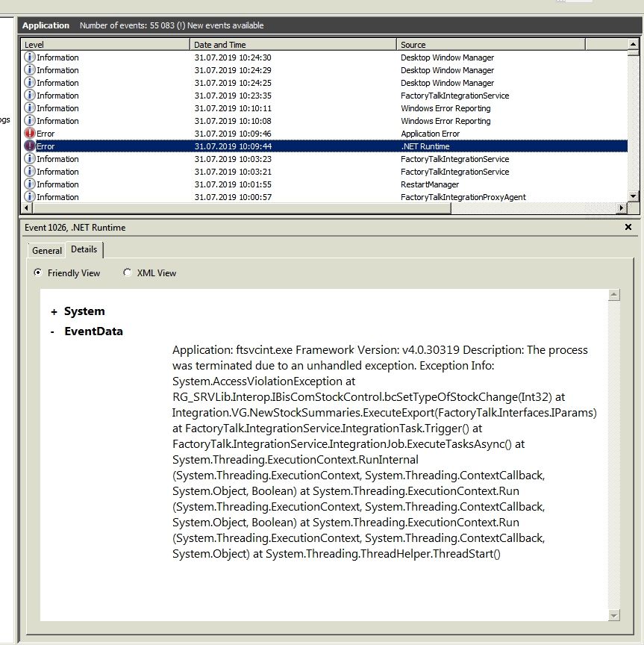
Task: Select the RestartManager source cell
Action: 430,184
